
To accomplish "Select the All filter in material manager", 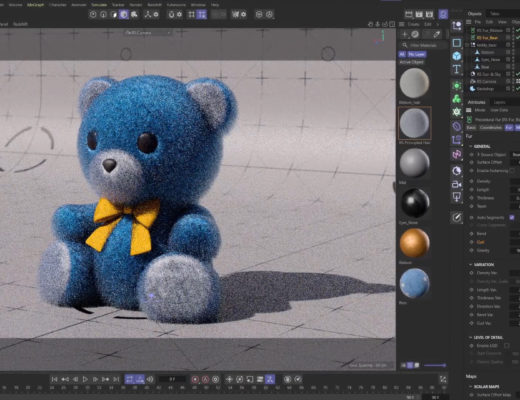I will coord(402,54).
